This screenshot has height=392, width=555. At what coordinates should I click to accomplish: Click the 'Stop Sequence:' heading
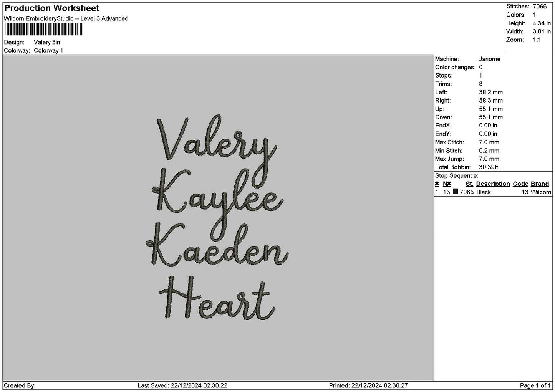(457, 176)
